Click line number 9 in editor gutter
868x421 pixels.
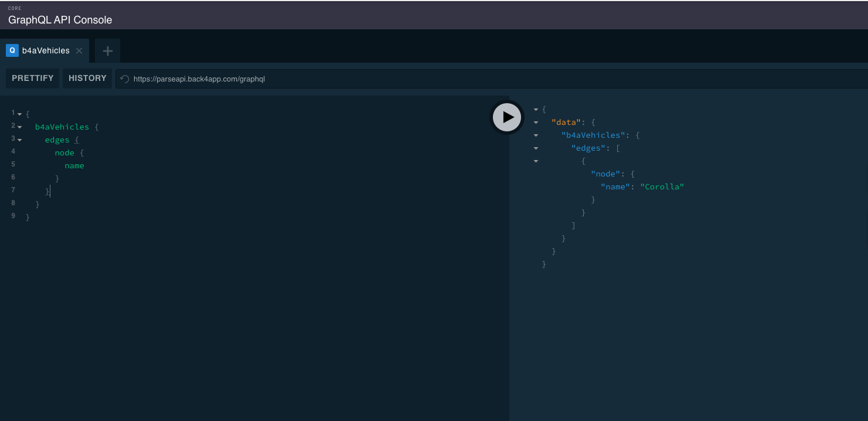click(13, 216)
